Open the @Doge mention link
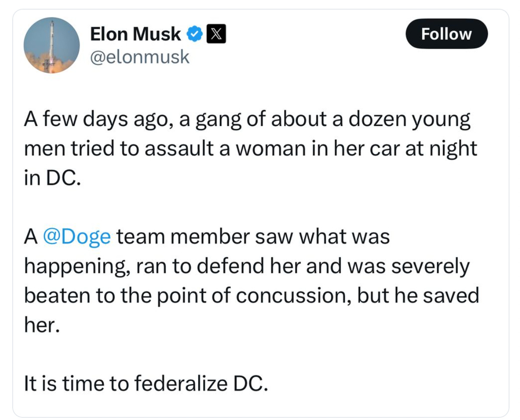 coord(77,237)
